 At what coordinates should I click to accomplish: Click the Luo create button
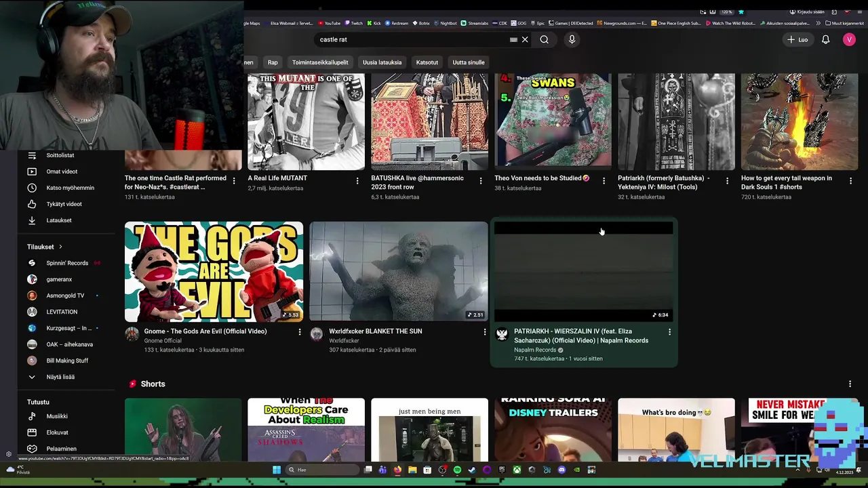pyautogui.click(x=797, y=40)
